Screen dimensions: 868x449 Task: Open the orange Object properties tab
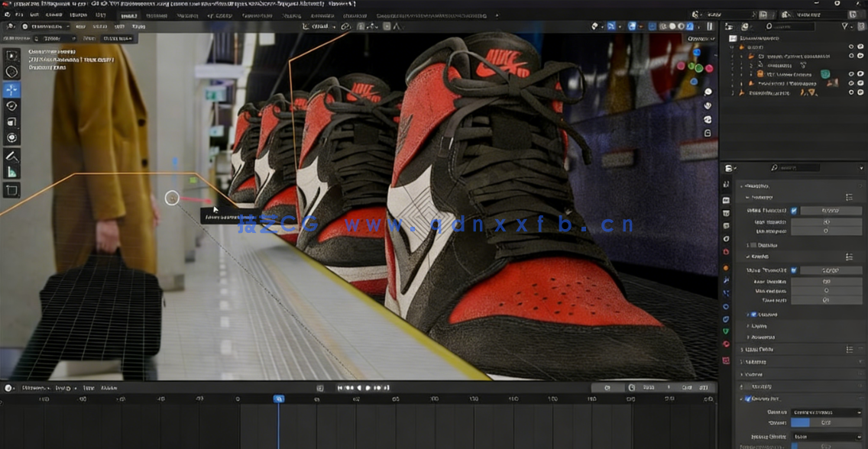(726, 267)
